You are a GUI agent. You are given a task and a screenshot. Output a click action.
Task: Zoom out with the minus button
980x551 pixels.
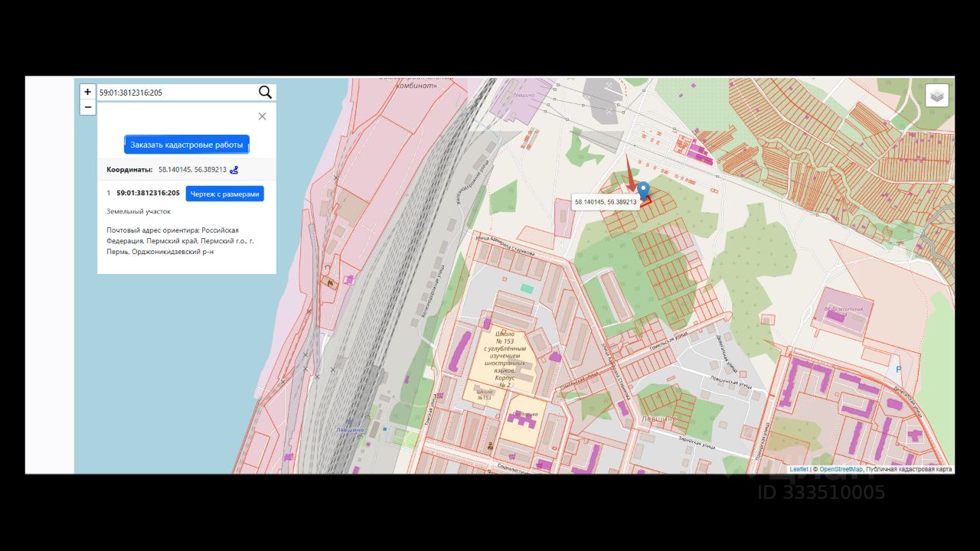(x=88, y=107)
